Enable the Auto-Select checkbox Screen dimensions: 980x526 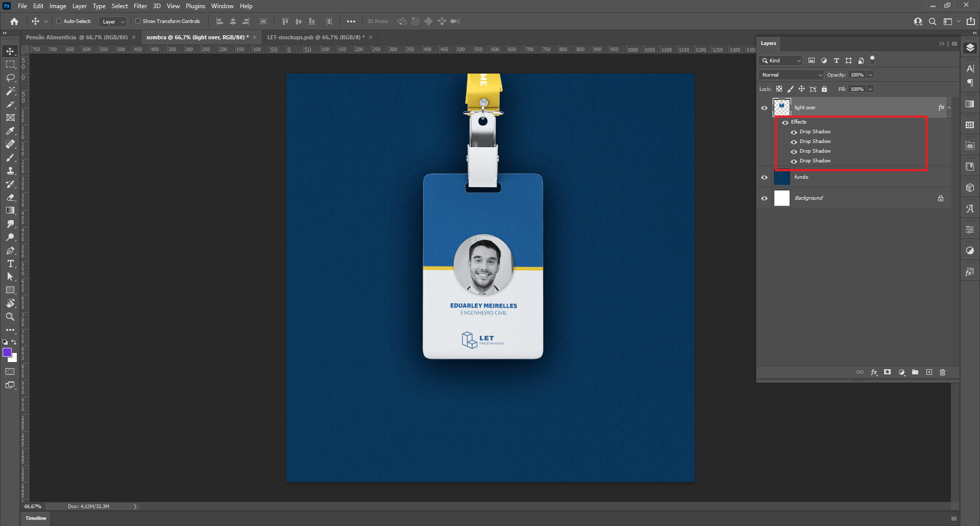[59, 21]
